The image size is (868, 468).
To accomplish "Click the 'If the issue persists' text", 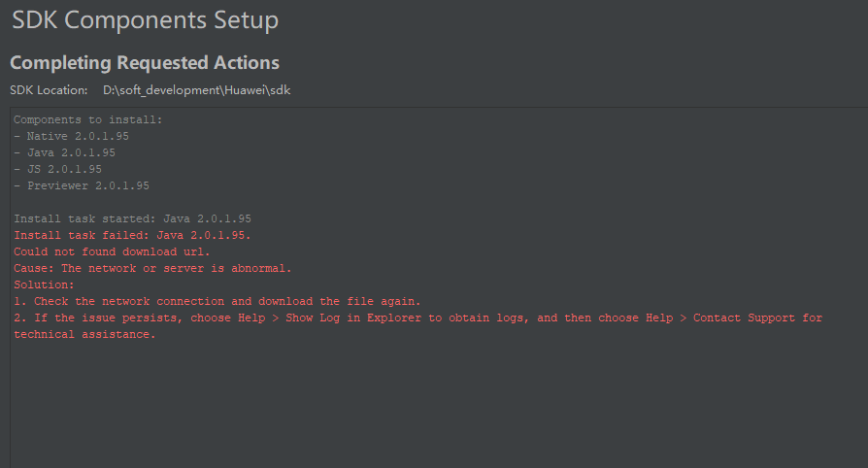I will click(97, 318).
